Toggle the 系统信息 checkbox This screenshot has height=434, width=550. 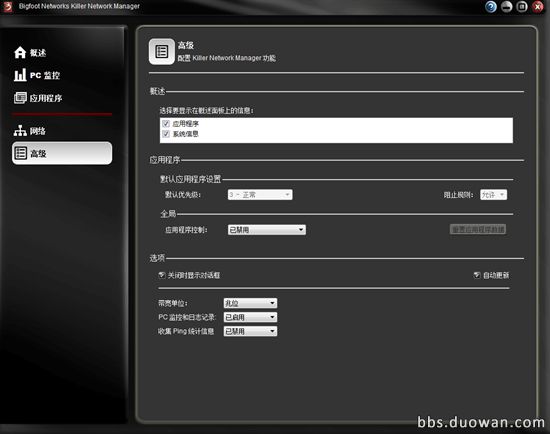point(166,134)
